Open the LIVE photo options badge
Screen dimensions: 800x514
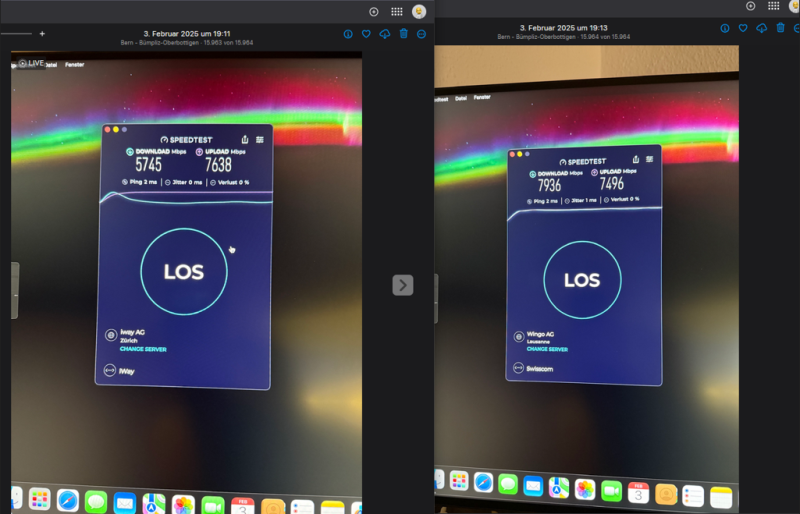click(30, 63)
